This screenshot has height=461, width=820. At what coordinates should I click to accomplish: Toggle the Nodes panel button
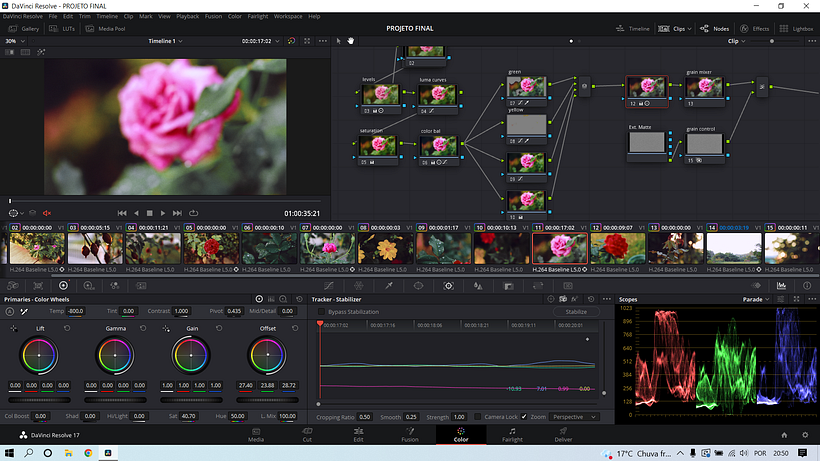pos(714,29)
